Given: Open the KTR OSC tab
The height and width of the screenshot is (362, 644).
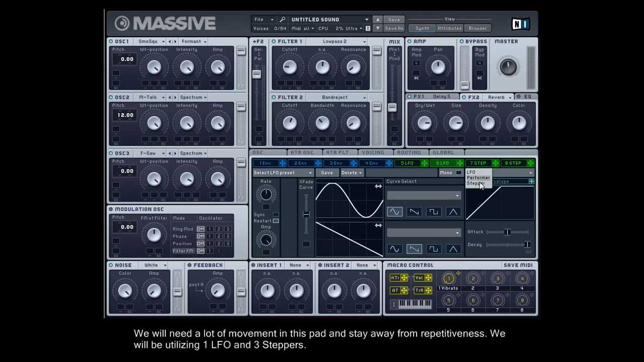Looking at the screenshot, I should click(302, 152).
